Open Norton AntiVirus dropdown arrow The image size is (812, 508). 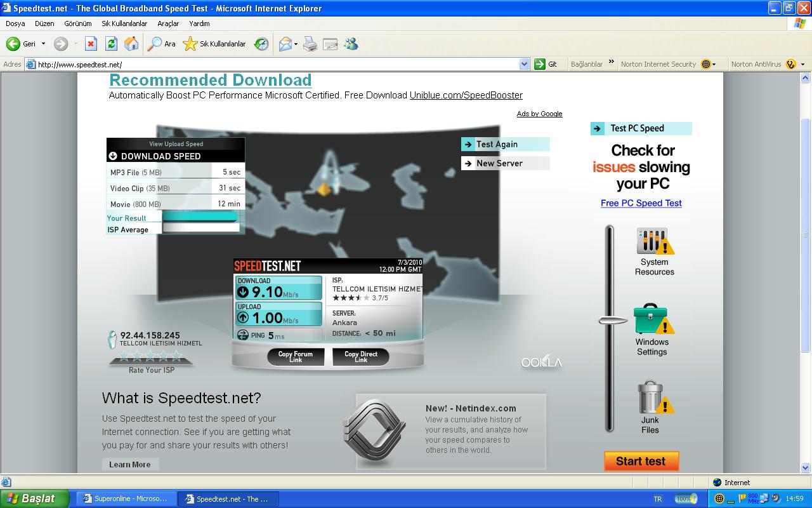click(x=802, y=64)
